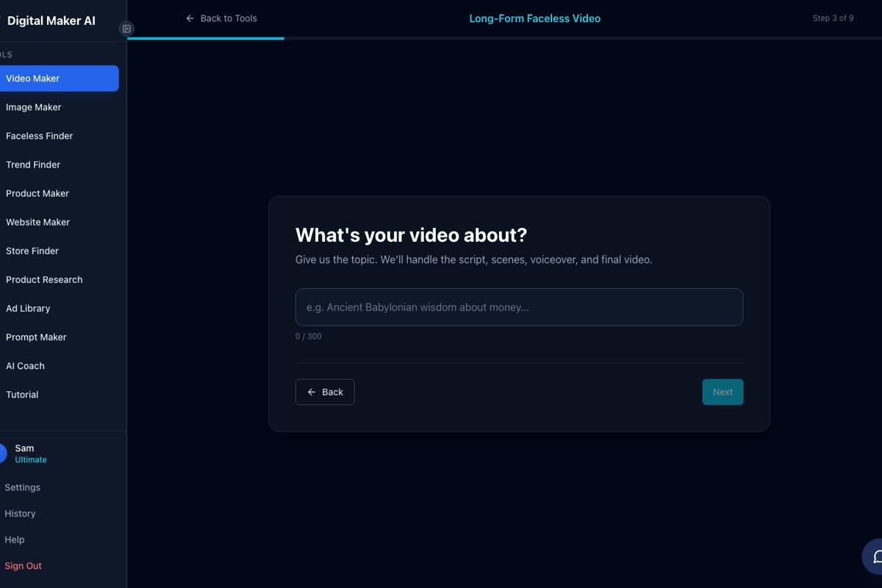
Task: Open the chat support bubble
Action: tap(873, 556)
